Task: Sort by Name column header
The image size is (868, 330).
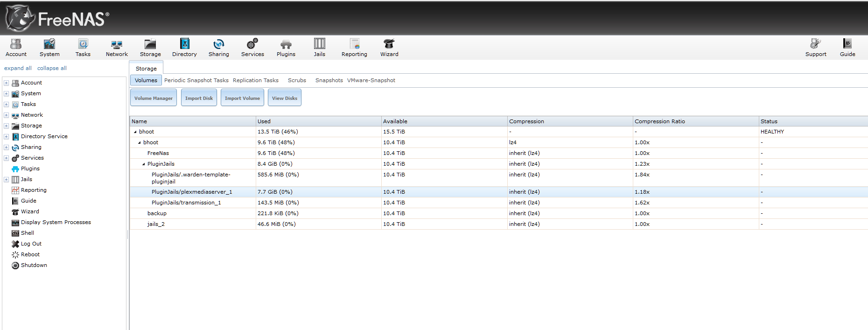Action: 193,121
